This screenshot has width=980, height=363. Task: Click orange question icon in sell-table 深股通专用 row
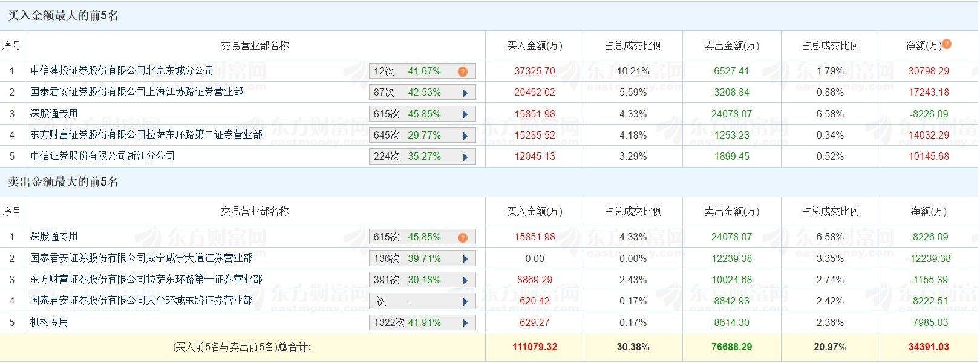click(x=463, y=237)
